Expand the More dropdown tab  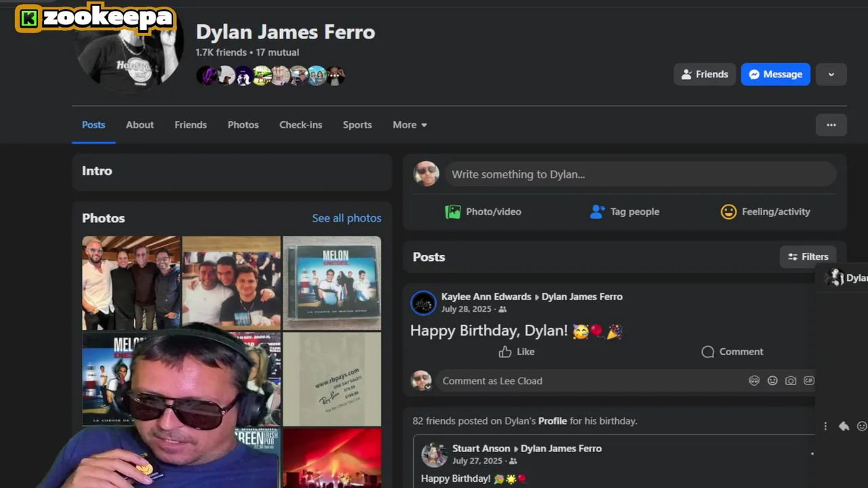tap(410, 125)
